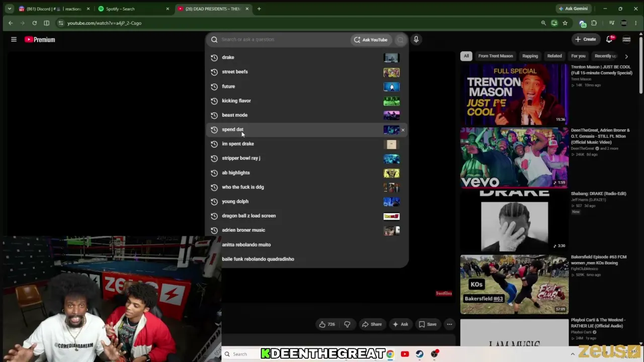Open the 'STILL FL N3on' vevo thumbnail
644x362 pixels.
514,157
